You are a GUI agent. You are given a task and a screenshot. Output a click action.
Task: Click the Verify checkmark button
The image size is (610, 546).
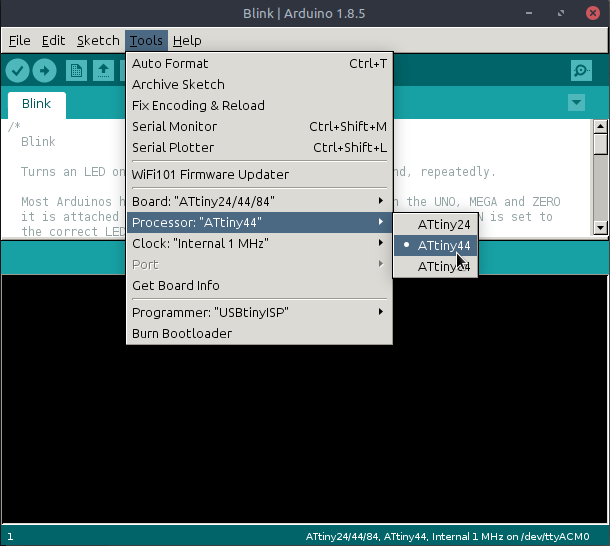point(18,70)
